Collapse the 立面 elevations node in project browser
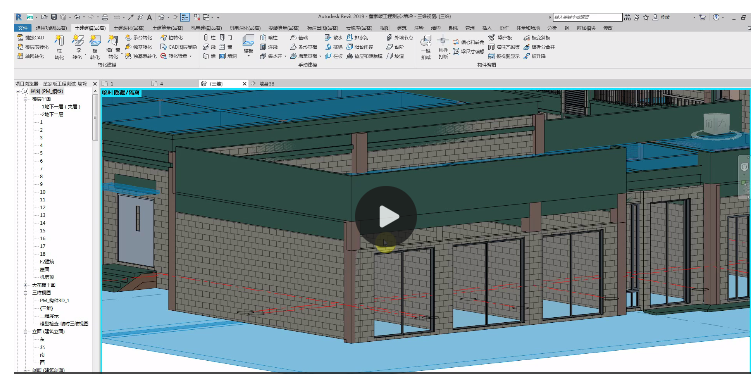 tap(26, 331)
